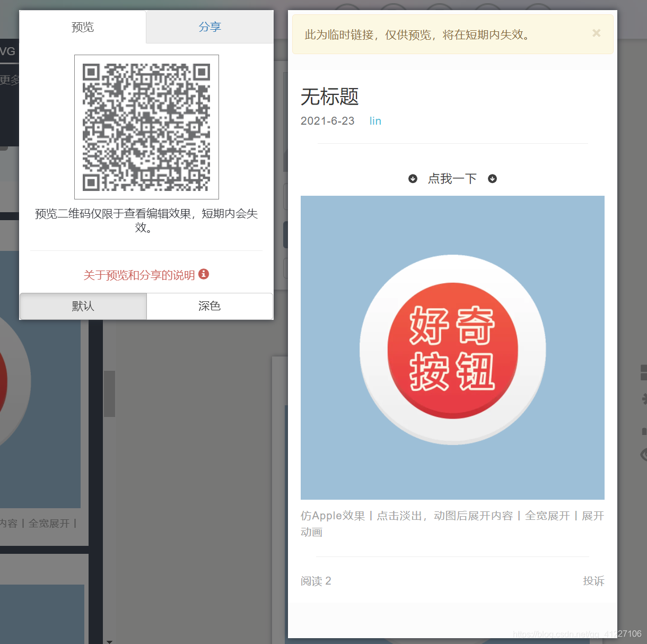Switch to the 预览 tab
647x644 pixels.
83,27
